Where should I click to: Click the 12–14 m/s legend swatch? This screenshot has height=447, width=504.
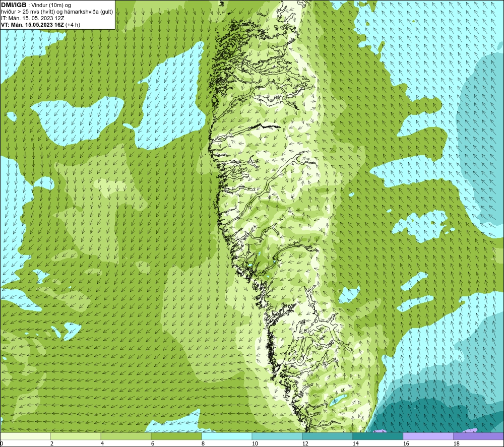[x=328, y=436]
